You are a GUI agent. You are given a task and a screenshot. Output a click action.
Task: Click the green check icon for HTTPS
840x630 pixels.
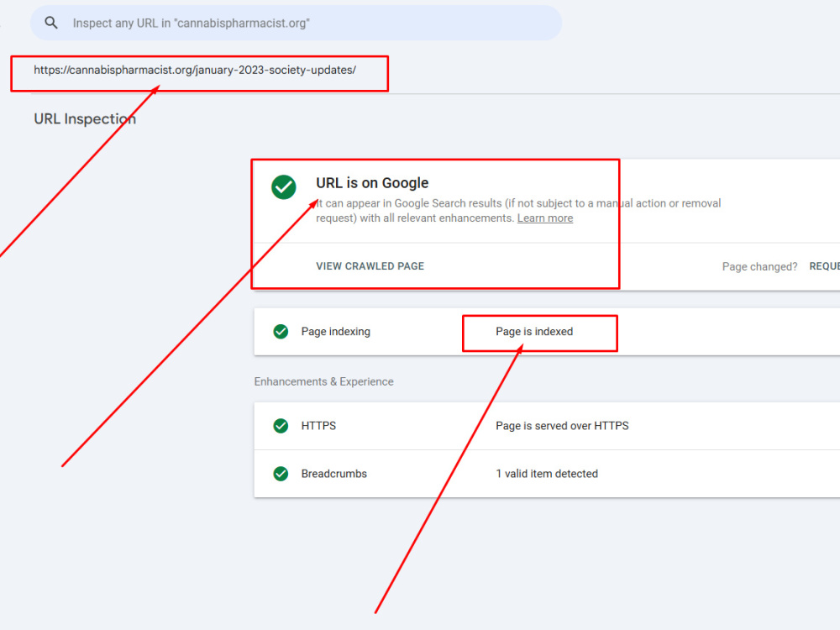pyautogui.click(x=281, y=426)
